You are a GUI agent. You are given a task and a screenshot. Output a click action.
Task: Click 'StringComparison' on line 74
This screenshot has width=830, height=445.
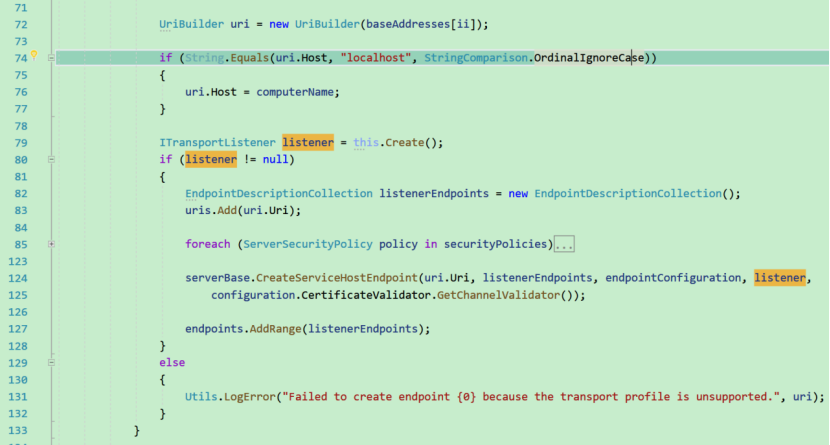476,58
